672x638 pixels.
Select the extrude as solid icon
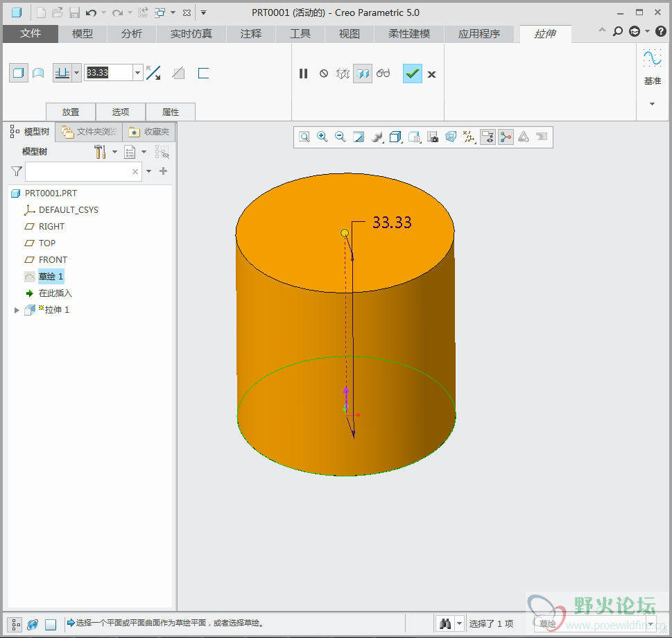click(x=19, y=73)
